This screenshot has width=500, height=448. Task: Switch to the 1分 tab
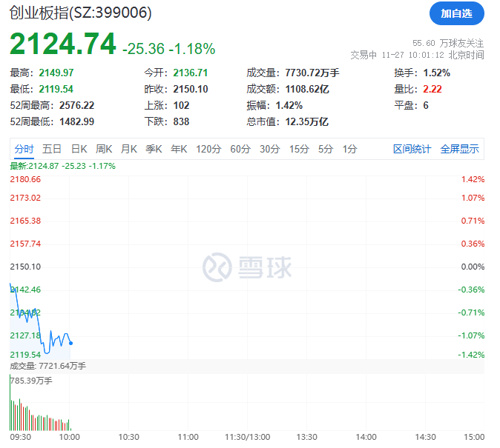click(350, 149)
